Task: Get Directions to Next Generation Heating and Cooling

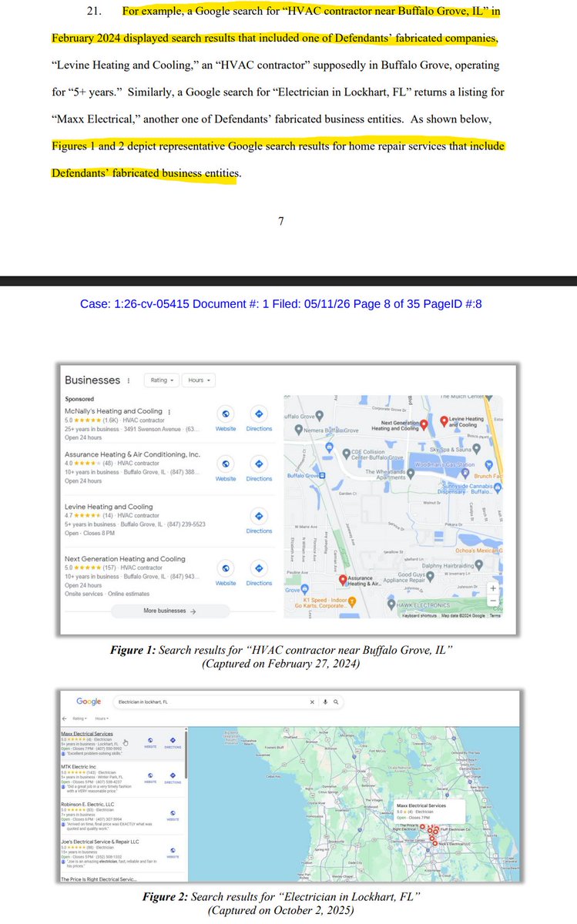Action: click(x=259, y=567)
